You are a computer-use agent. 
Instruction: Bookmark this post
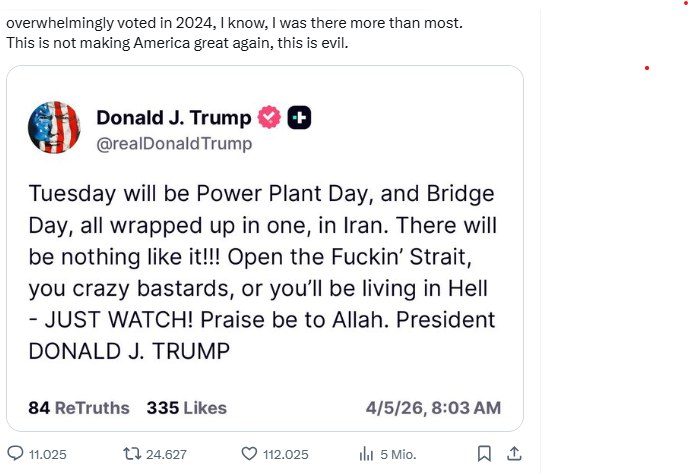tap(484, 454)
